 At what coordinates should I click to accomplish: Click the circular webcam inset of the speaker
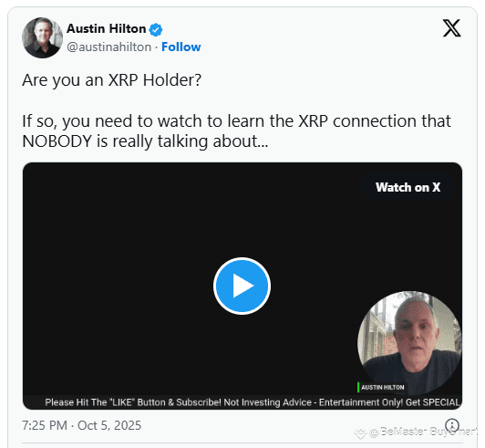409,342
